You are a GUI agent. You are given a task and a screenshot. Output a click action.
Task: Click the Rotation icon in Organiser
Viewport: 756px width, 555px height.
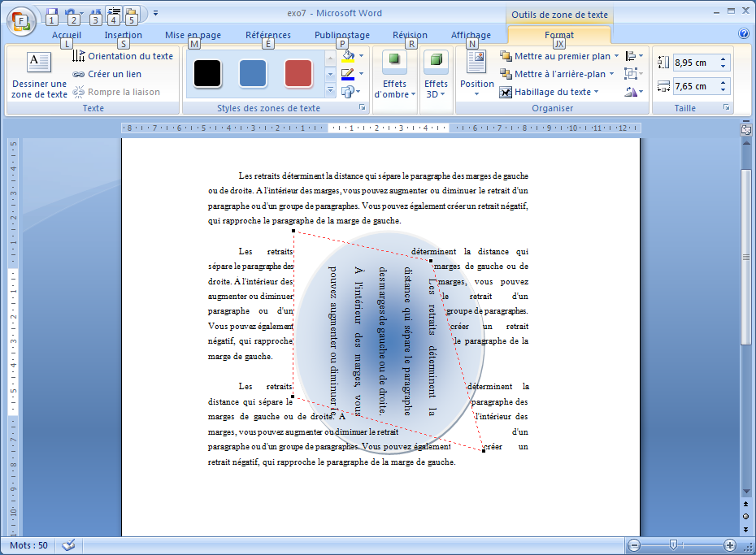(634, 92)
